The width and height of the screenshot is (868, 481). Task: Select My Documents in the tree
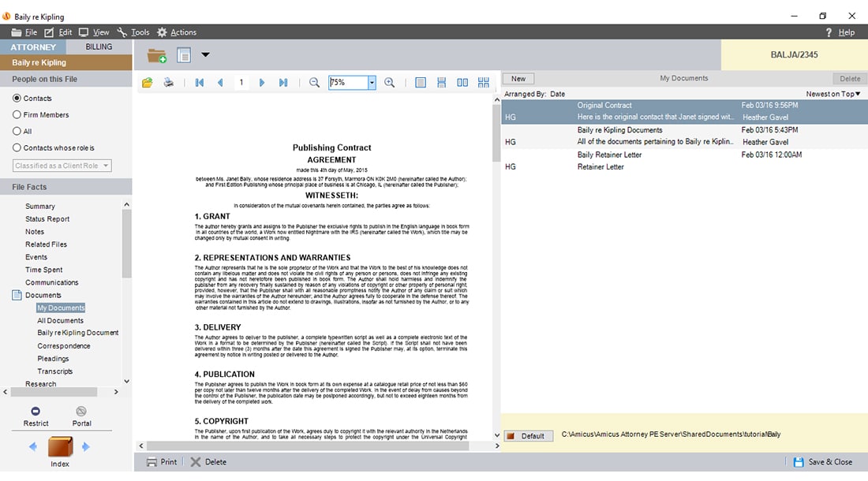click(x=61, y=308)
